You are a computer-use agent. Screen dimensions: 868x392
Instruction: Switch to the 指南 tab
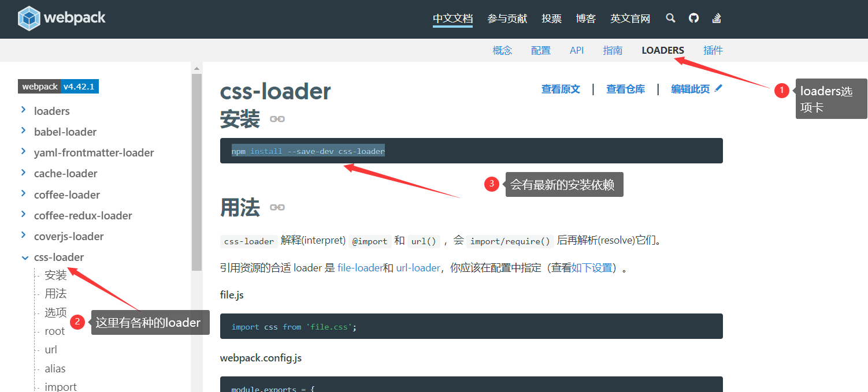coord(613,50)
